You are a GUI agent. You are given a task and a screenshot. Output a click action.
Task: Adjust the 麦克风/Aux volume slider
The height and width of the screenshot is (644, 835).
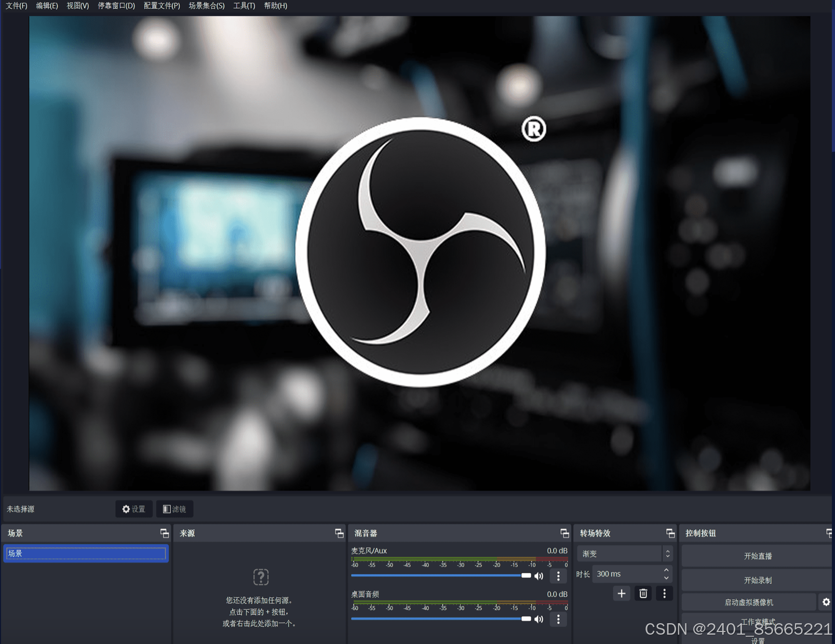point(441,575)
